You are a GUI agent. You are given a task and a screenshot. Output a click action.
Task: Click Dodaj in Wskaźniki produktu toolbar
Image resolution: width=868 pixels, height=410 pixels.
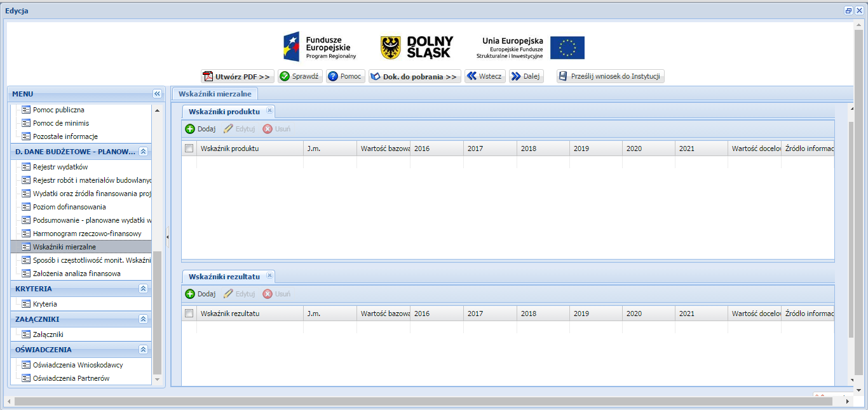point(200,129)
